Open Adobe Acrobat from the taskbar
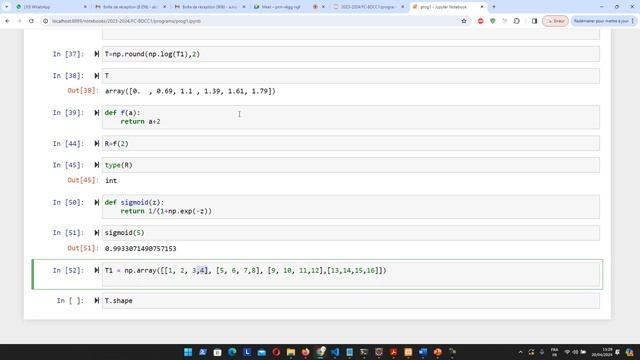 [x=393, y=352]
